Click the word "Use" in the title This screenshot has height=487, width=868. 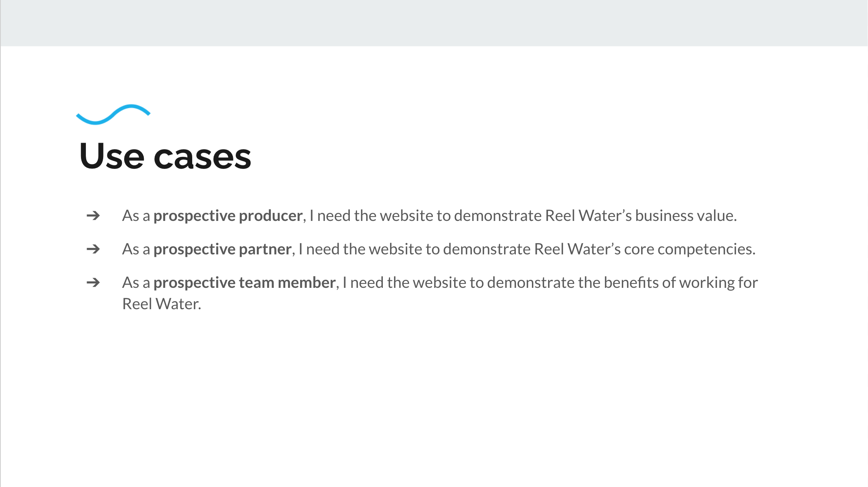tap(112, 156)
